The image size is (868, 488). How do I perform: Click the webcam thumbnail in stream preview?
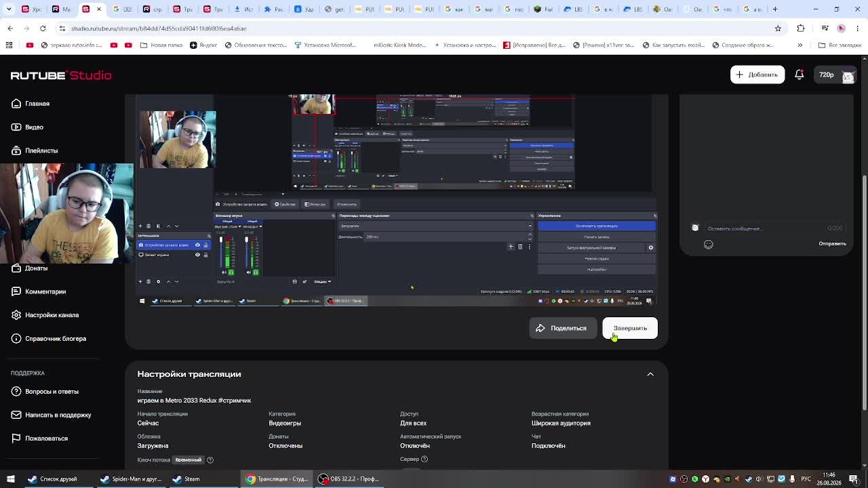click(x=178, y=140)
